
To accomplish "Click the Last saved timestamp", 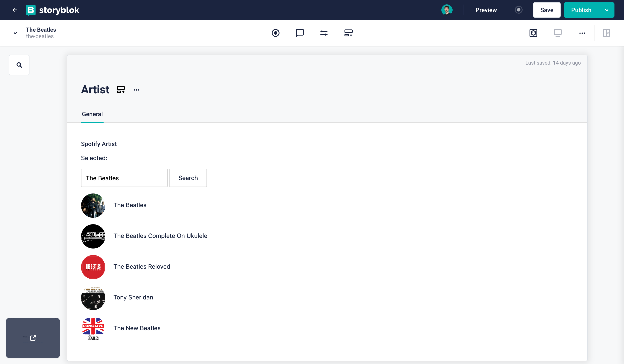I will pyautogui.click(x=553, y=63).
